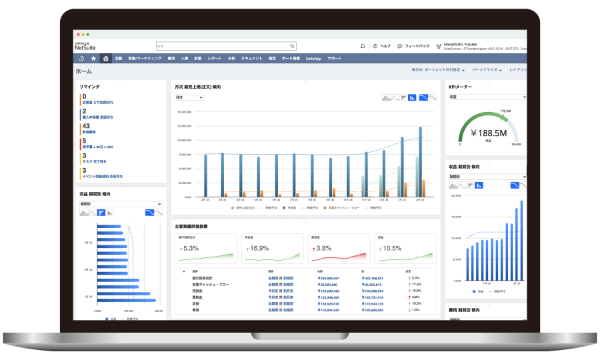Select area chart icon in right trend portlet

[453, 186]
